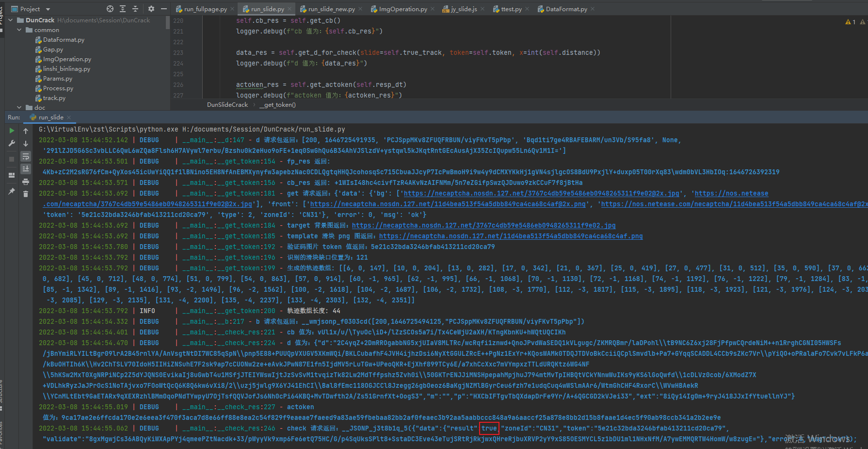Select linshi_binlinag.py in the project tree

coord(63,69)
